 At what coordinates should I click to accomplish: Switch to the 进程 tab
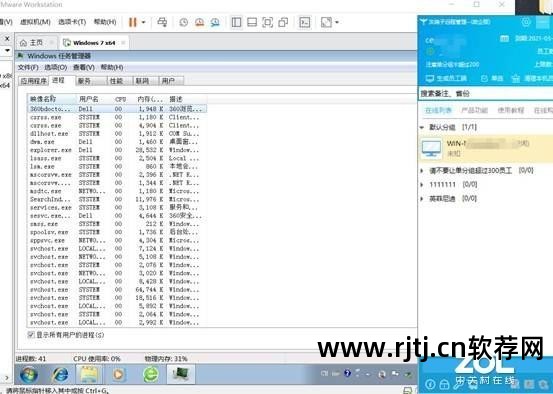click(x=59, y=80)
